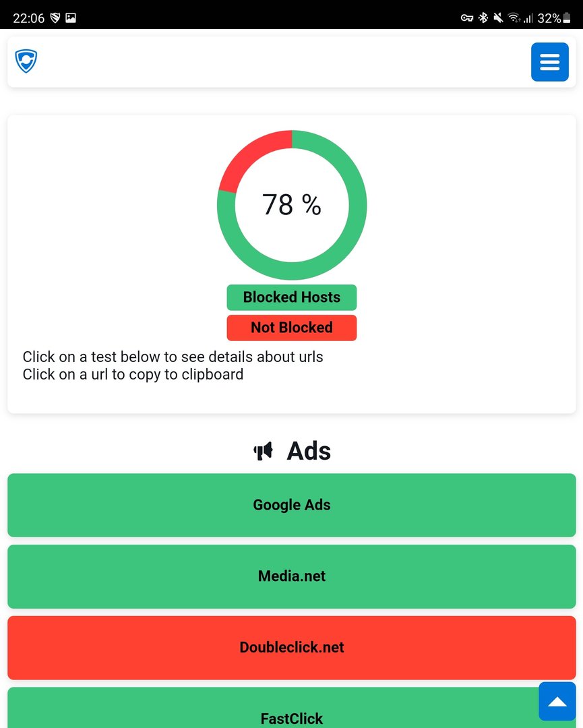The height and width of the screenshot is (728, 583).
Task: Tap the megaphone icon beside Ads
Action: point(263,451)
